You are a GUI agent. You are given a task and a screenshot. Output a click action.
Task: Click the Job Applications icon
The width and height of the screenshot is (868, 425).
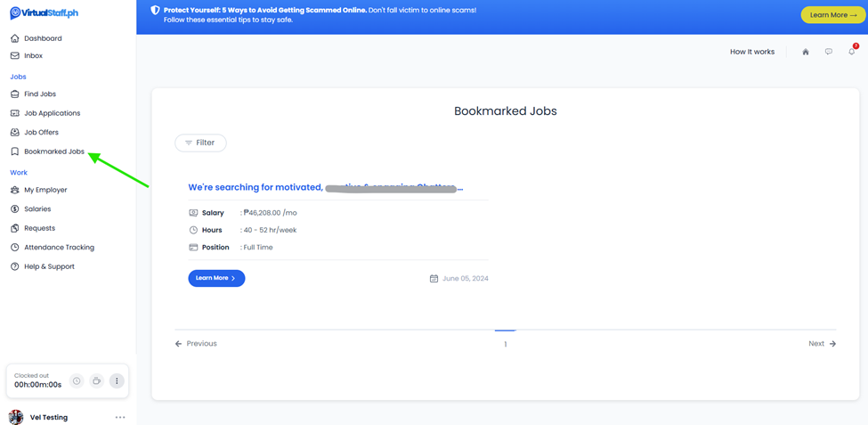click(15, 113)
